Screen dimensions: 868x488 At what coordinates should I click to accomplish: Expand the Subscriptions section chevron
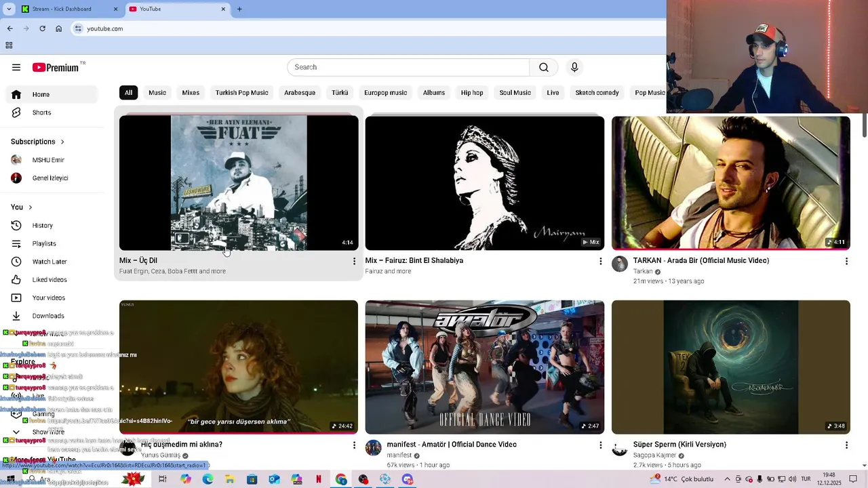point(62,142)
